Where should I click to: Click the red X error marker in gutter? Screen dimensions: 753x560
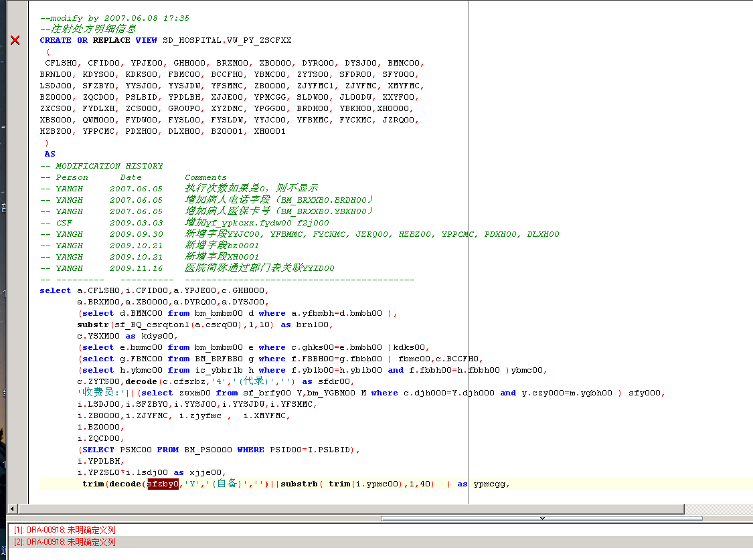click(x=15, y=41)
